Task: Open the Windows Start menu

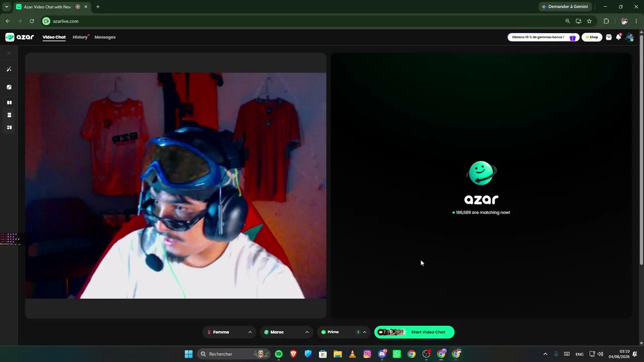Action: pos(189,354)
